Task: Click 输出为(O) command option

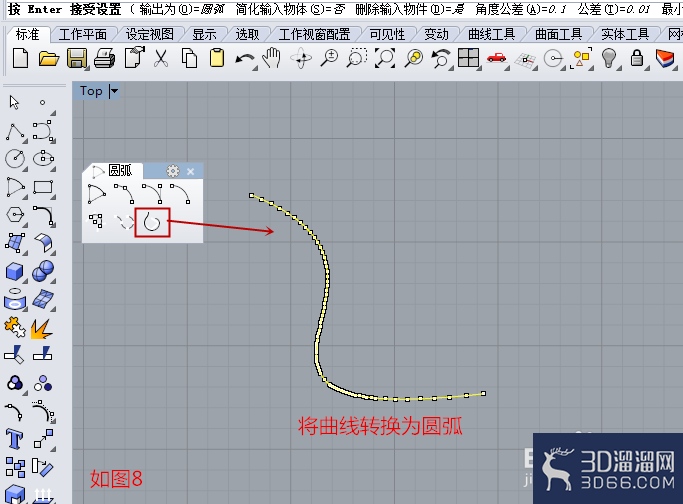Action: 182,9
